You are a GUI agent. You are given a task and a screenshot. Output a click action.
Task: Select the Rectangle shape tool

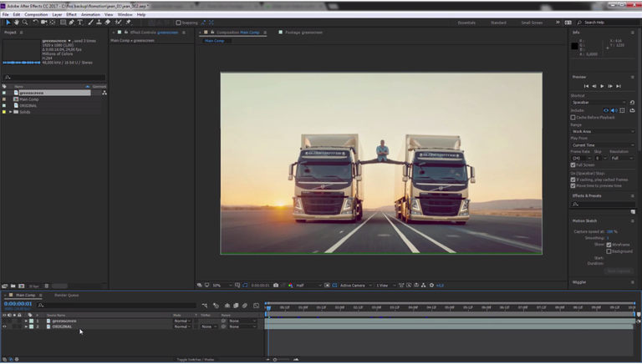pyautogui.click(x=63, y=23)
